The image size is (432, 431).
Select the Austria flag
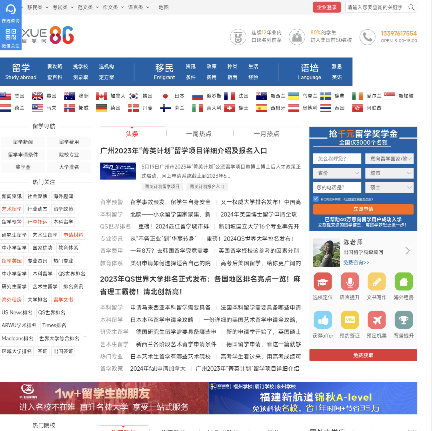click(293, 108)
